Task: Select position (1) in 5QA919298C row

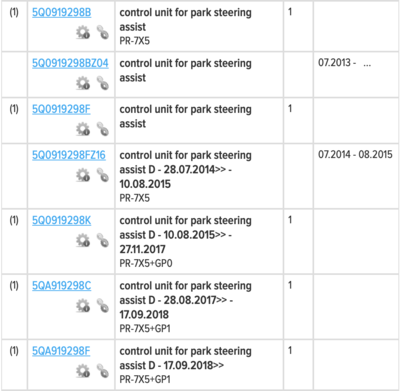Action: click(x=14, y=286)
